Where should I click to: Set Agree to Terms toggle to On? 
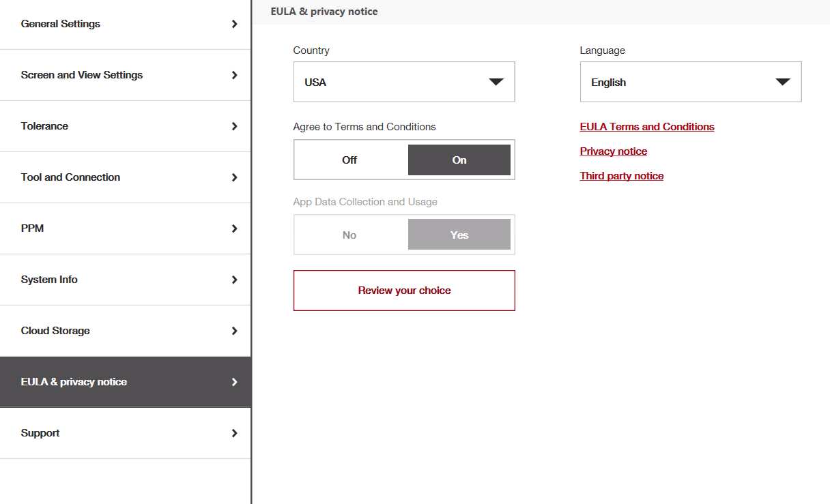point(459,160)
